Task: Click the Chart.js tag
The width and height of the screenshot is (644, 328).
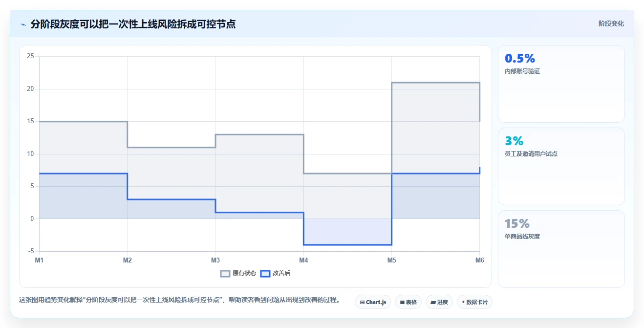Action: pos(373,302)
